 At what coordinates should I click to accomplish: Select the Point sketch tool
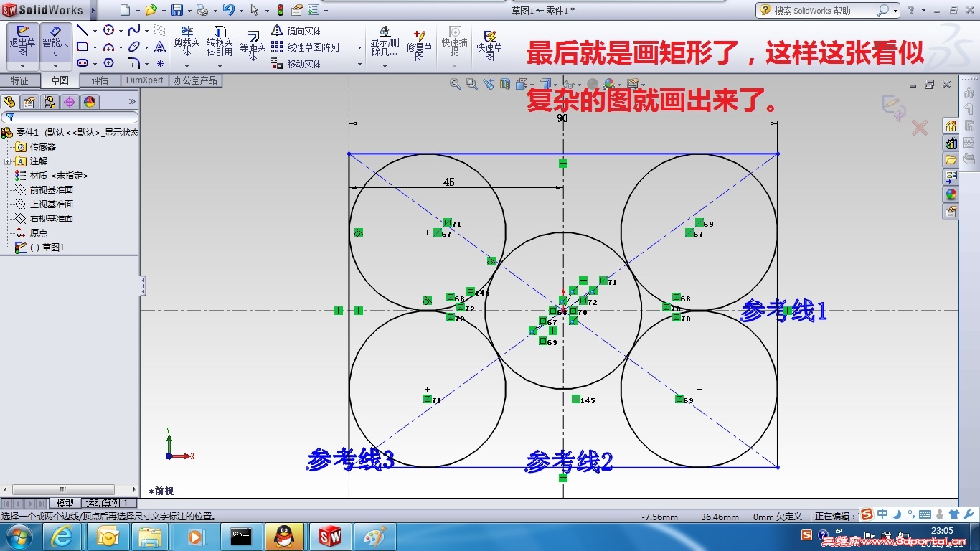tap(160, 63)
